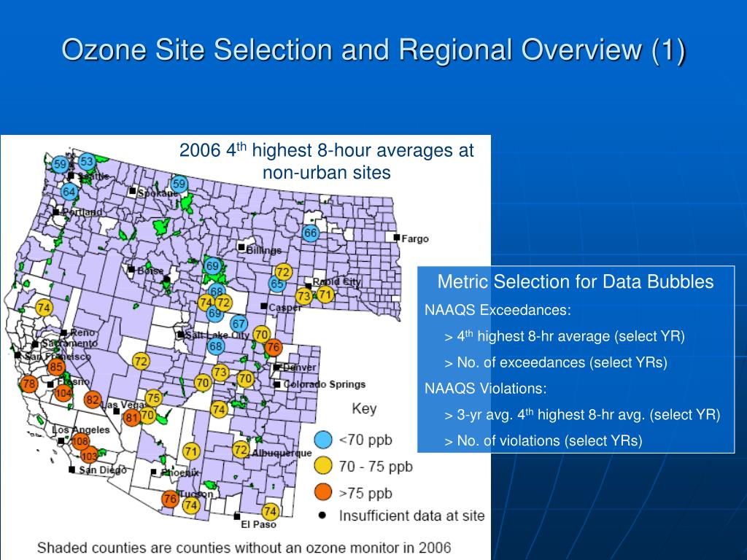Click the yellow 74 bubble in northern California
This screenshot has height=560, width=747.
43,308
